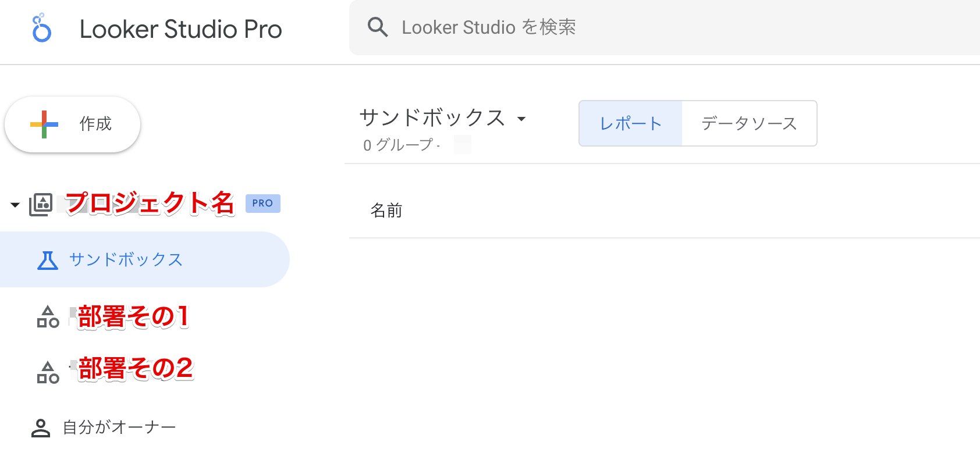The image size is (980, 456).
Task: Click the team workspace icon beside 部署その2
Action: click(x=47, y=368)
